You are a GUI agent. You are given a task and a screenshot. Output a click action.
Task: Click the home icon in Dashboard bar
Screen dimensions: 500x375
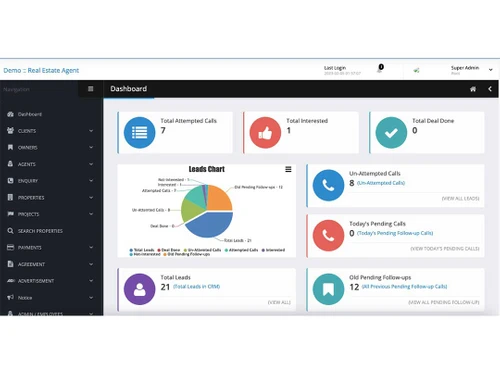(x=473, y=89)
